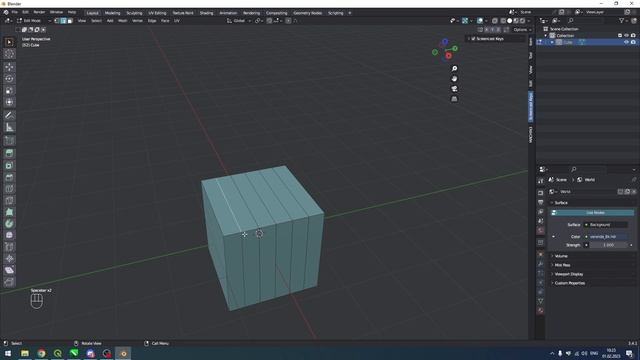Switch to the Modeling workspace tab
This screenshot has width=640, height=360.
tap(112, 13)
